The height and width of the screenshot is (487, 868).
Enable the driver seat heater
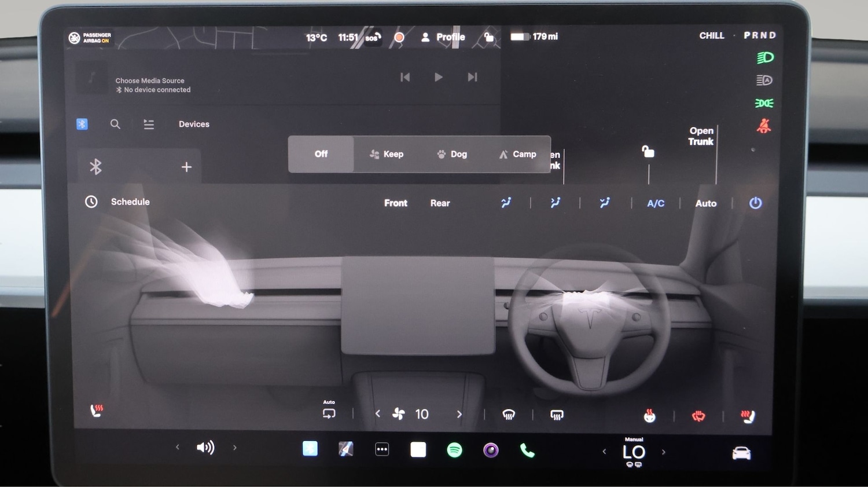pos(97,409)
